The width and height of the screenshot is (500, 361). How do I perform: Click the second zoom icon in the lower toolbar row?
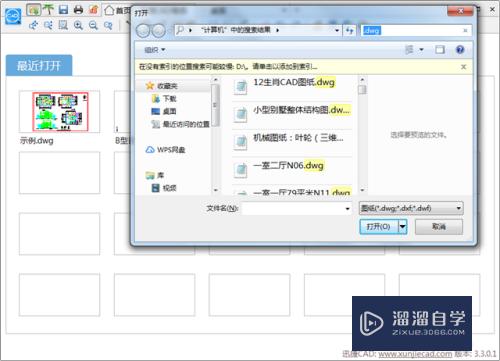(49, 25)
